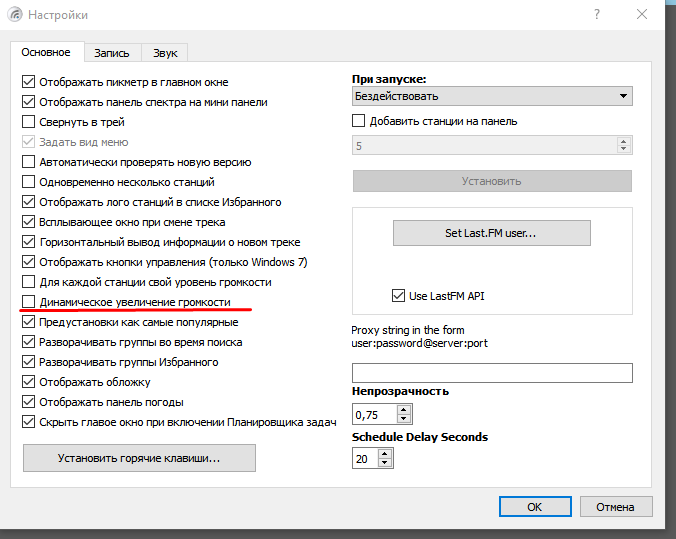Screen dimensions: 676x539
Task: Click the Отмена button
Action: click(x=615, y=507)
